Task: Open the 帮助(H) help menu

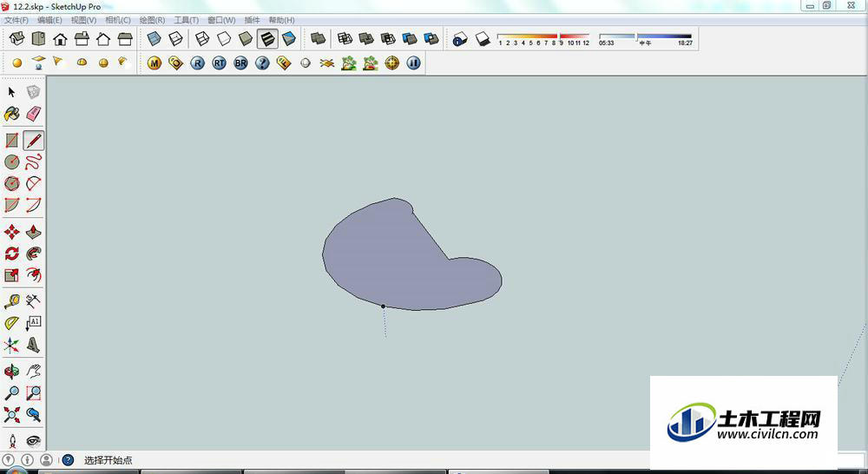Action: click(282, 20)
